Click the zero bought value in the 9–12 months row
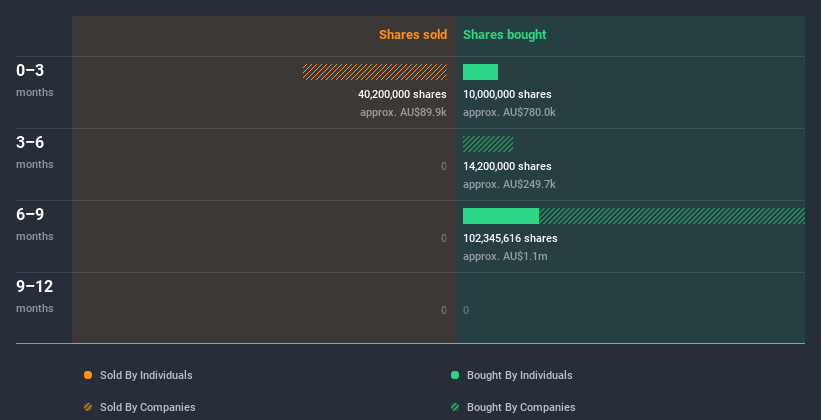The width and height of the screenshot is (821, 420). point(466,310)
